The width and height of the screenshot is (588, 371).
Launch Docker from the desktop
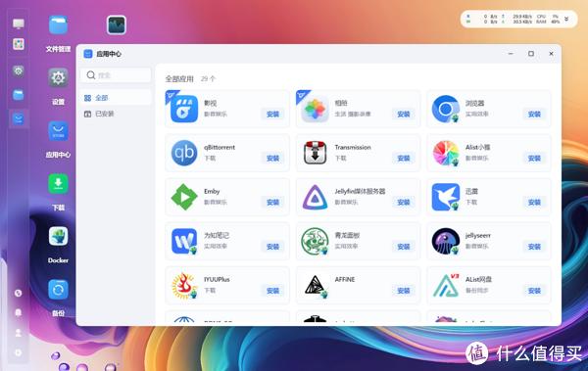58,237
